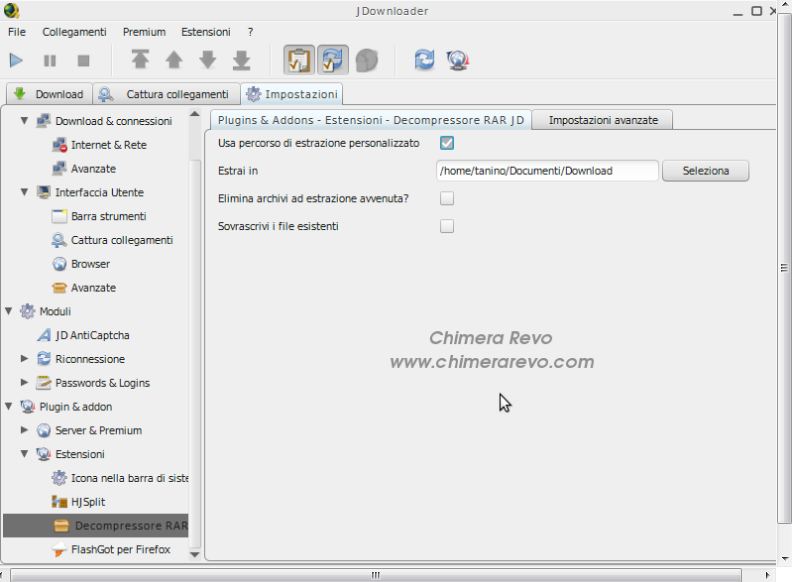
Task: Click the Icona nella barra gear icon
Action: click(59, 477)
